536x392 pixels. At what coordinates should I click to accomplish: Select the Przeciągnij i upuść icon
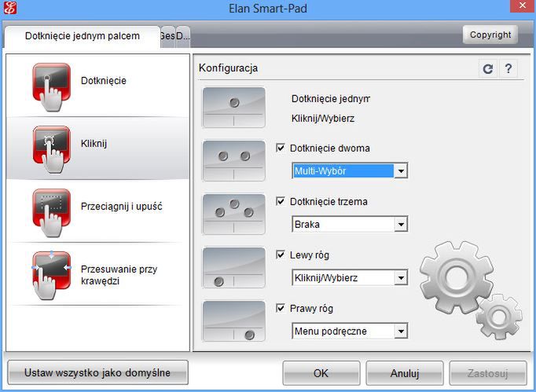pyautogui.click(x=51, y=213)
